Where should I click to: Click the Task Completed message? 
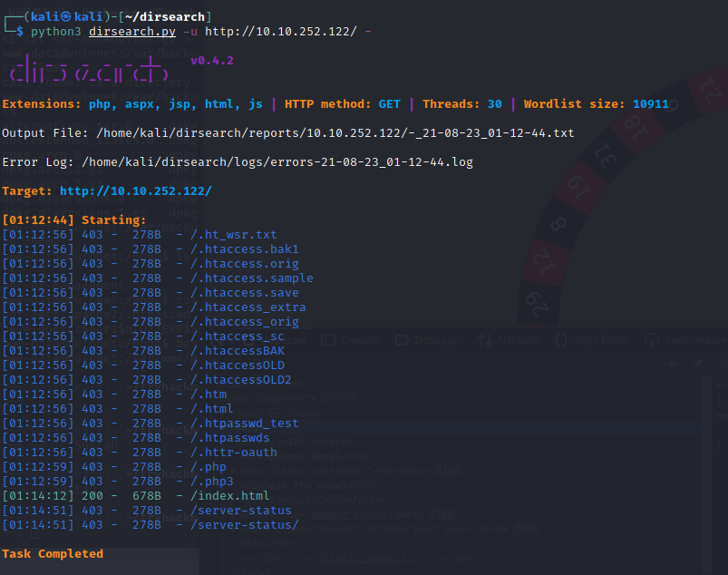[53, 554]
